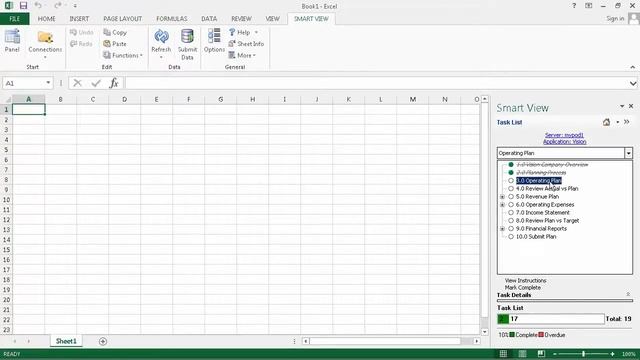The image size is (640, 360).
Task: Click the Cancel entry X in formula bar
Action: (77, 83)
